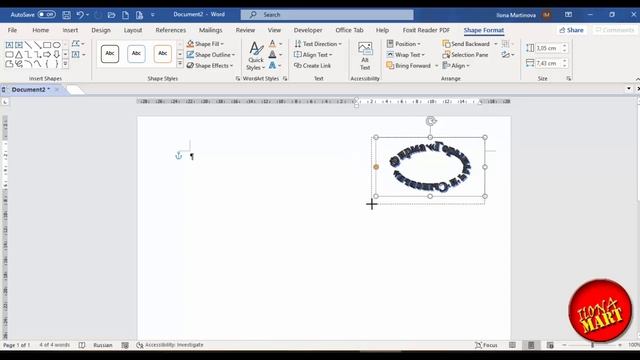Click the rotation handle above the WordArt
The width and height of the screenshot is (640, 360).
point(431,121)
